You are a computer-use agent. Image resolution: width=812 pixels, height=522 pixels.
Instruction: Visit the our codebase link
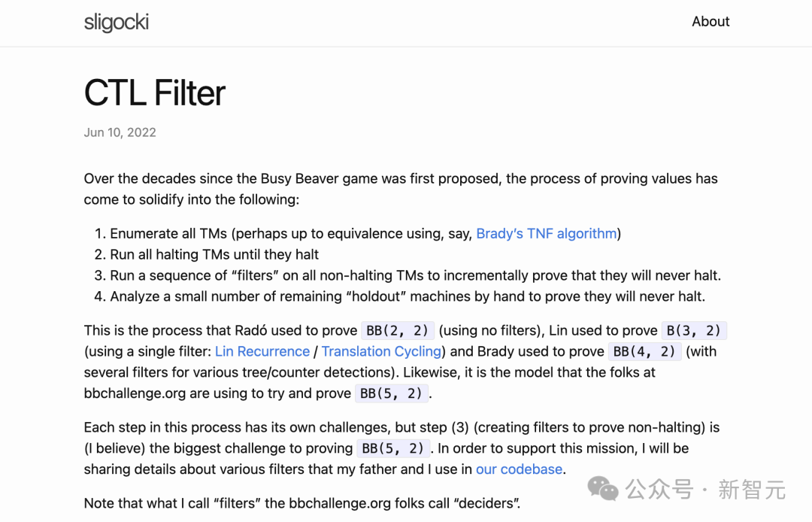click(x=519, y=469)
